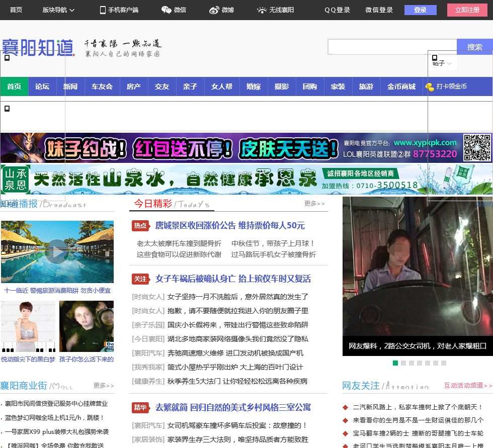Open the 帖子 search type dropdown
The height and width of the screenshot is (448, 493).
click(x=443, y=63)
